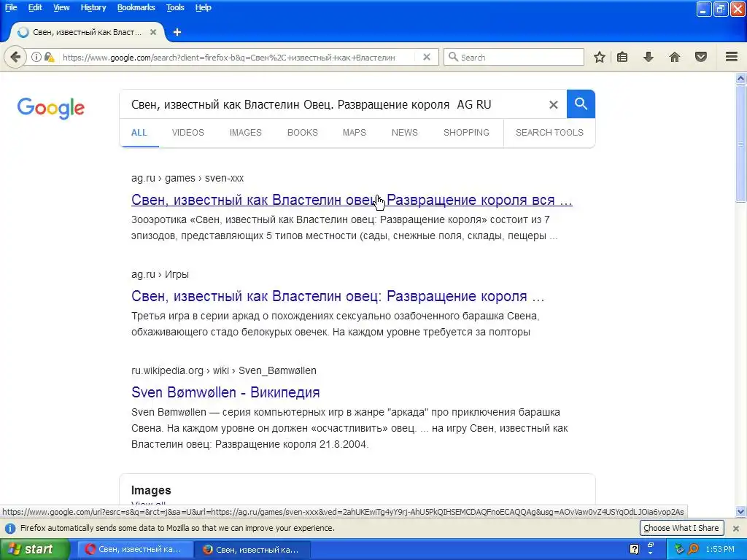This screenshot has width=747, height=560.
Task: Stop loading with the address bar X button
Action: [x=427, y=57]
